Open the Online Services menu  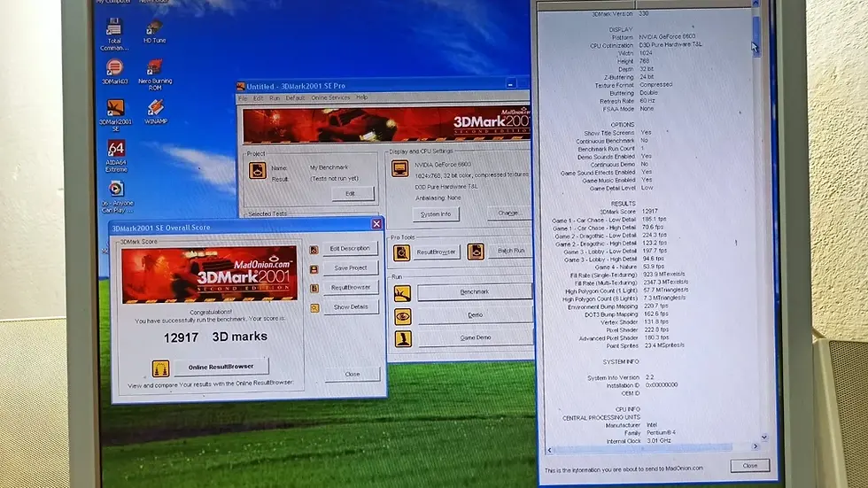click(x=330, y=97)
